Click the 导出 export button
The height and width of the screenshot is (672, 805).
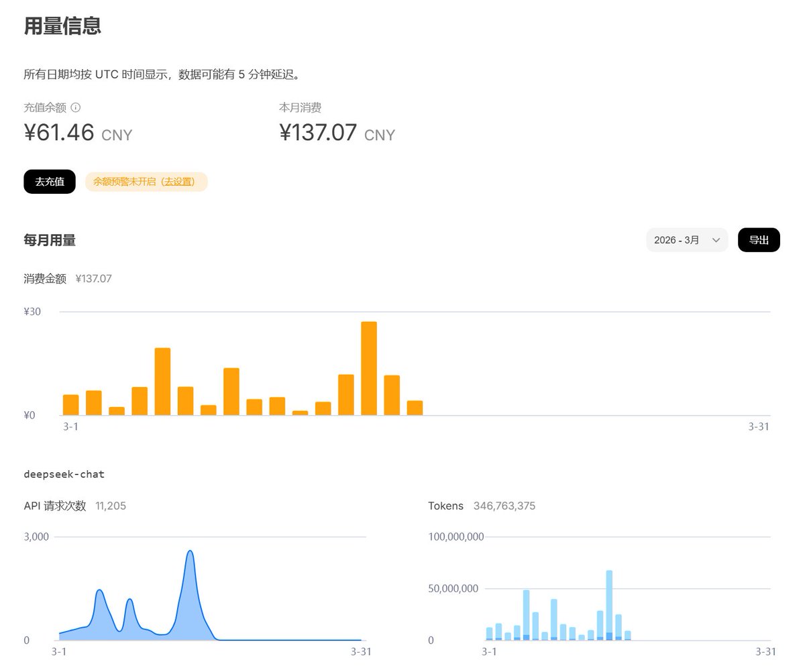click(759, 240)
